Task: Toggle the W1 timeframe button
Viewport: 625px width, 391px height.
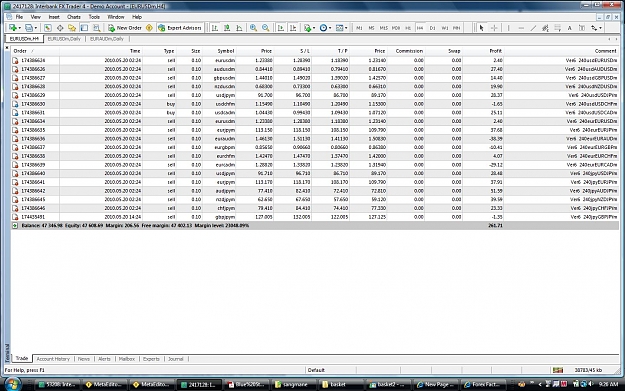Action: [445, 28]
